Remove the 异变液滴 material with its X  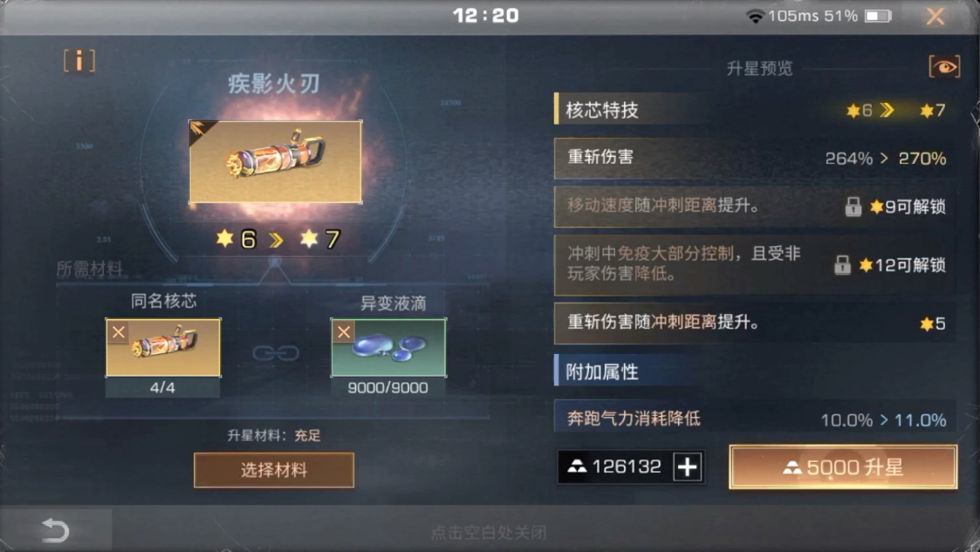344,332
